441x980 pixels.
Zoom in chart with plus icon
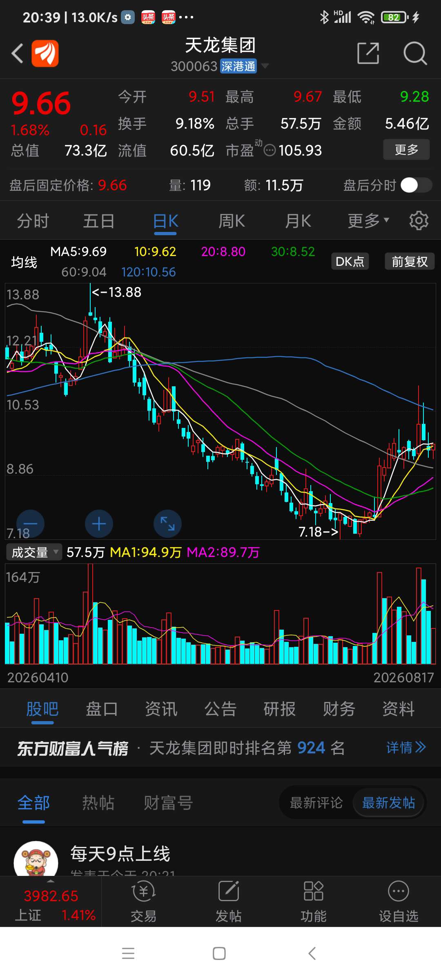(99, 523)
